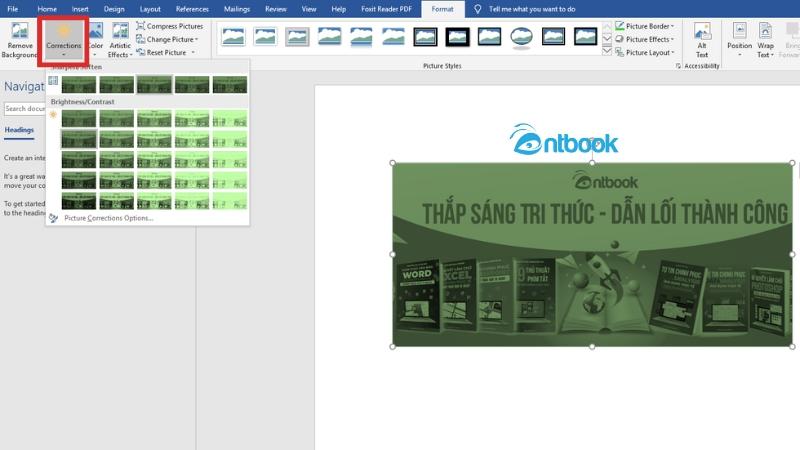Click the Reset Picture button

click(x=161, y=53)
